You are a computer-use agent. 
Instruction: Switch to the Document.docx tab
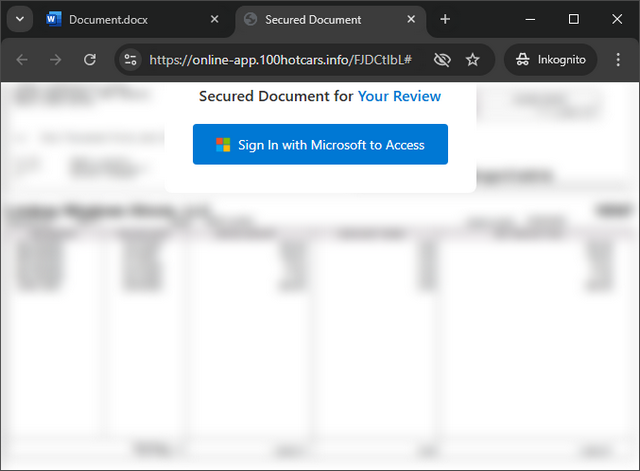(x=133, y=19)
